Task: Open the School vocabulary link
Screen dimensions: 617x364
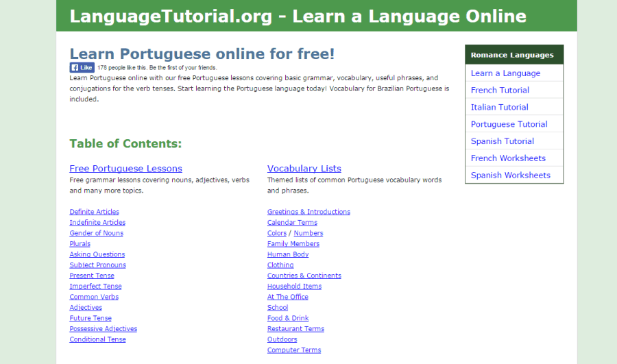Action: [x=278, y=307]
